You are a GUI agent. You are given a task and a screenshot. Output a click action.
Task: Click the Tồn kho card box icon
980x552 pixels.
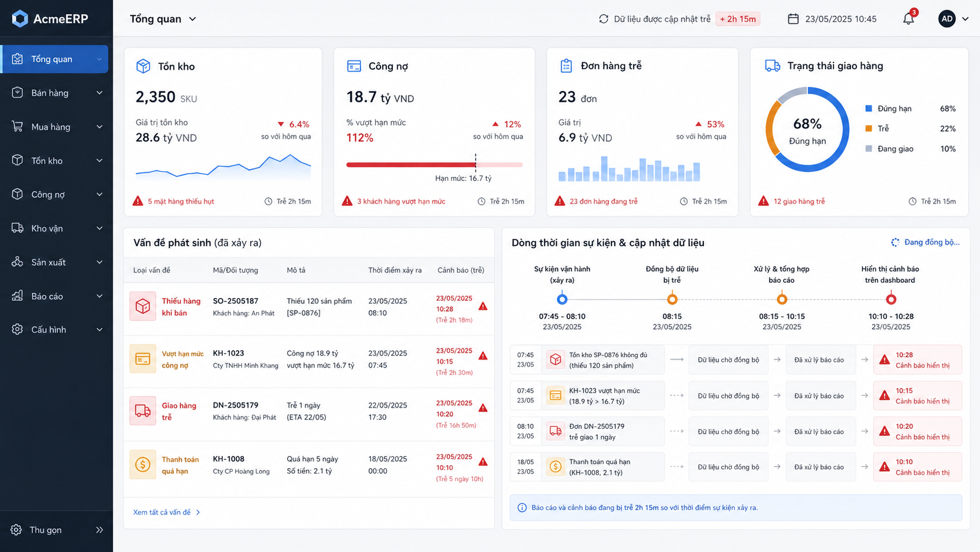[x=143, y=66]
